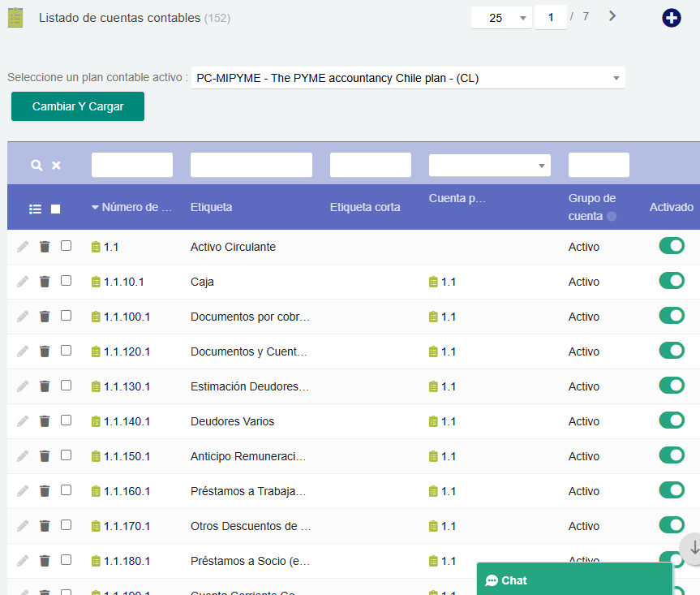Open parent account 1.1 icon in Caja row
Viewport: 700px width, 595px height.
(x=433, y=282)
